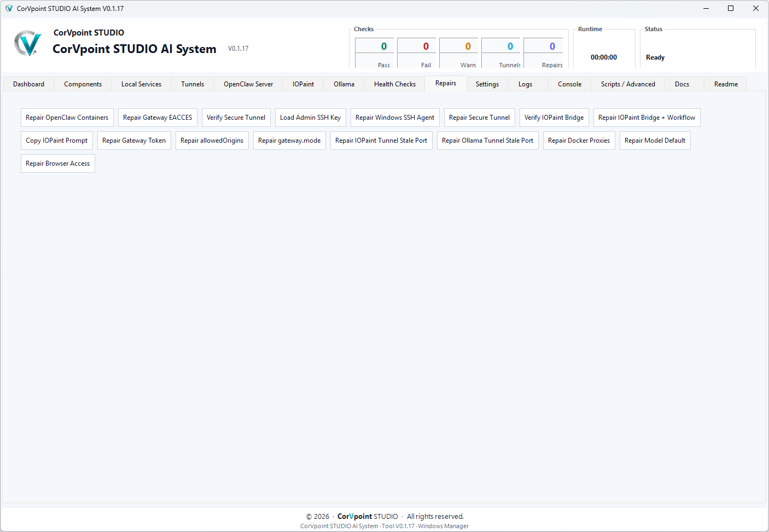The width and height of the screenshot is (769, 532).
Task: Run Verify IOPaint Bridge
Action: (554, 118)
